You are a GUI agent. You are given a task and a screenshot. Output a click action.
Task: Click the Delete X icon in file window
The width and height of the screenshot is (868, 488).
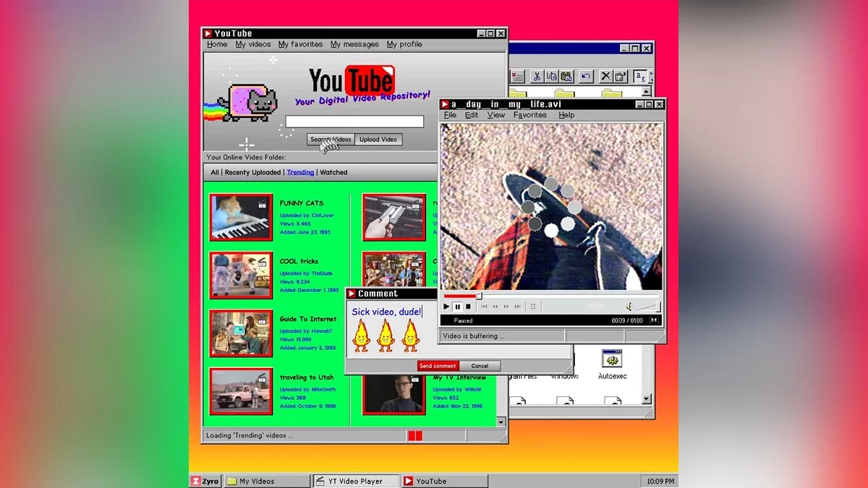click(605, 76)
